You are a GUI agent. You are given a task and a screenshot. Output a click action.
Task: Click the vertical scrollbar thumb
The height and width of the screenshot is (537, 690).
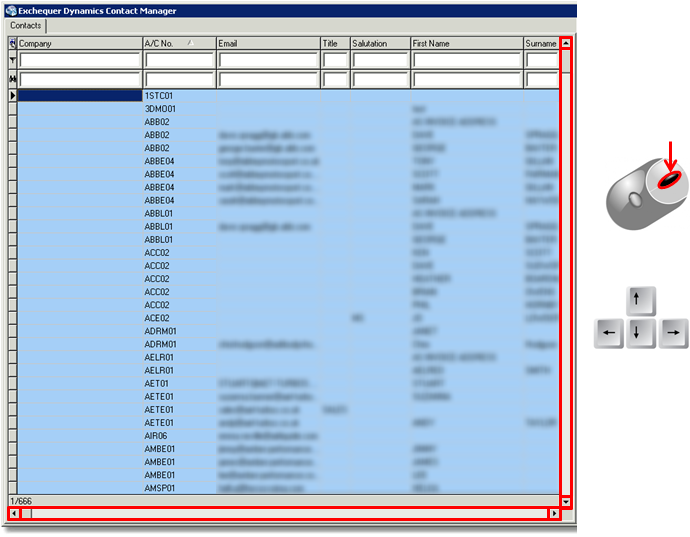[566, 61]
